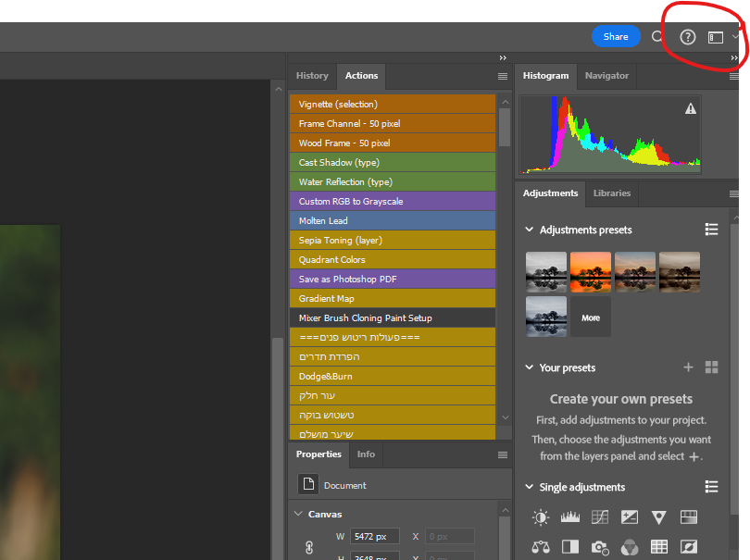This screenshot has width=750, height=560.
Task: Add a Brightness/Contrast adjustment
Action: (x=541, y=518)
